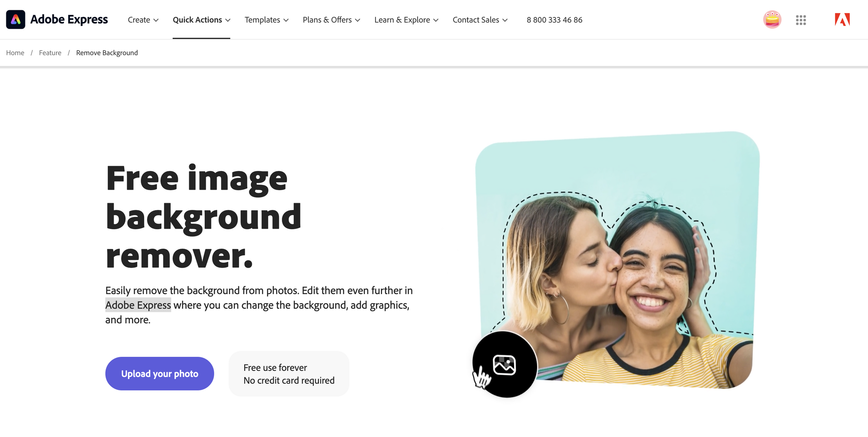Screen dimensions: 868x437
Task: Expand the Create dropdown menu
Action: click(143, 20)
